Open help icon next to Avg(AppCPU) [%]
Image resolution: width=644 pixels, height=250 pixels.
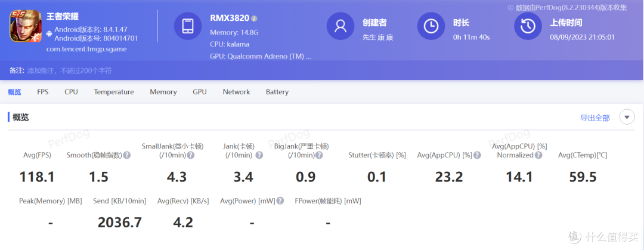[x=477, y=155]
